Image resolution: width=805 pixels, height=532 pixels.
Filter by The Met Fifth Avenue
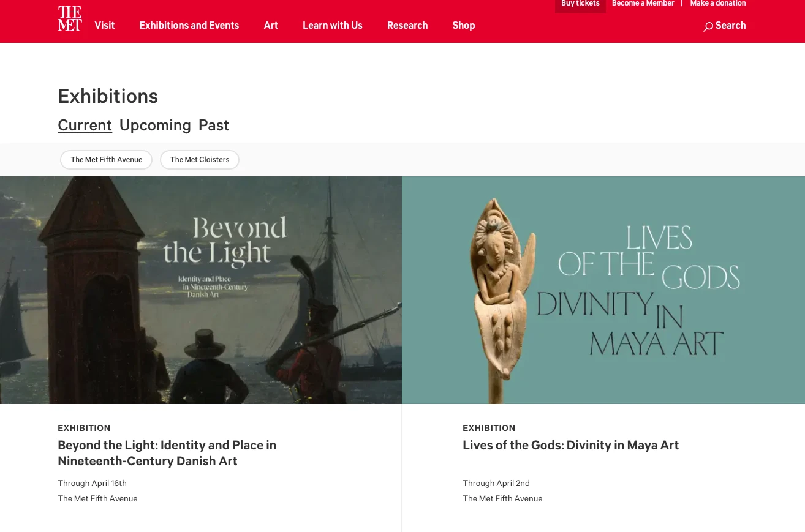107,160
